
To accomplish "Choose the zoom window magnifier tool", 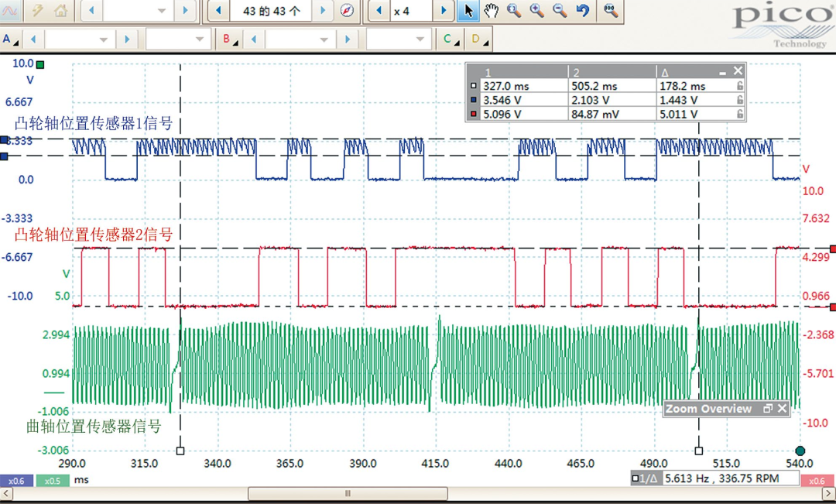I will click(x=514, y=11).
